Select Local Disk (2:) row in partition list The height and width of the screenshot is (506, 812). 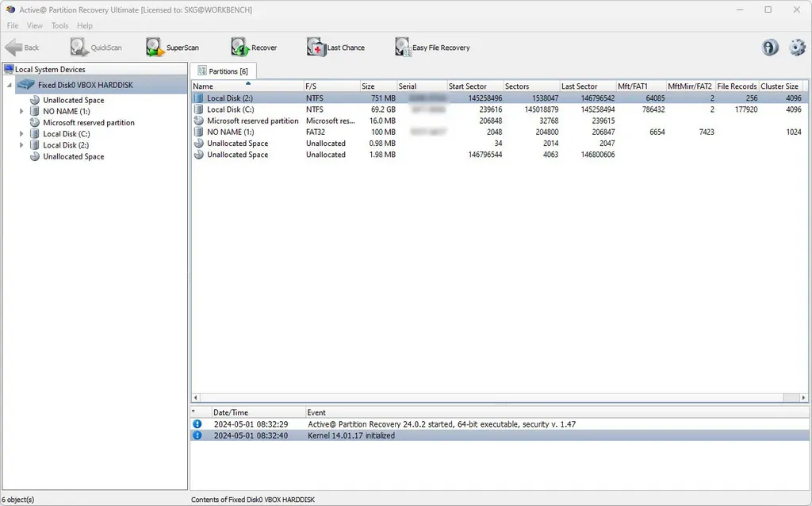click(x=500, y=98)
